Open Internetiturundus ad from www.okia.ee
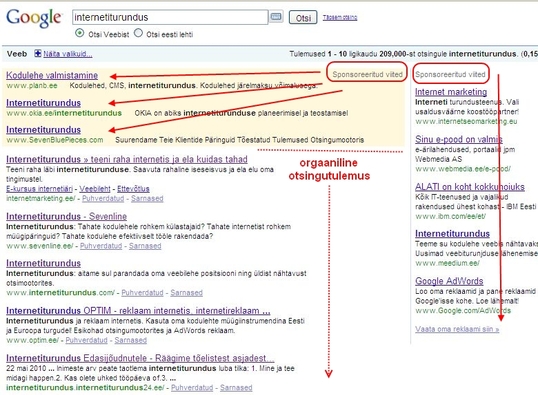 click(43, 103)
